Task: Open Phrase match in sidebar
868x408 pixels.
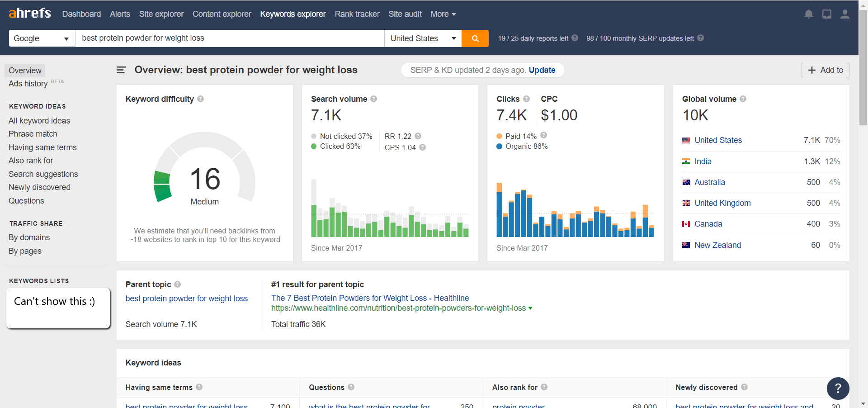Action: pyautogui.click(x=33, y=134)
